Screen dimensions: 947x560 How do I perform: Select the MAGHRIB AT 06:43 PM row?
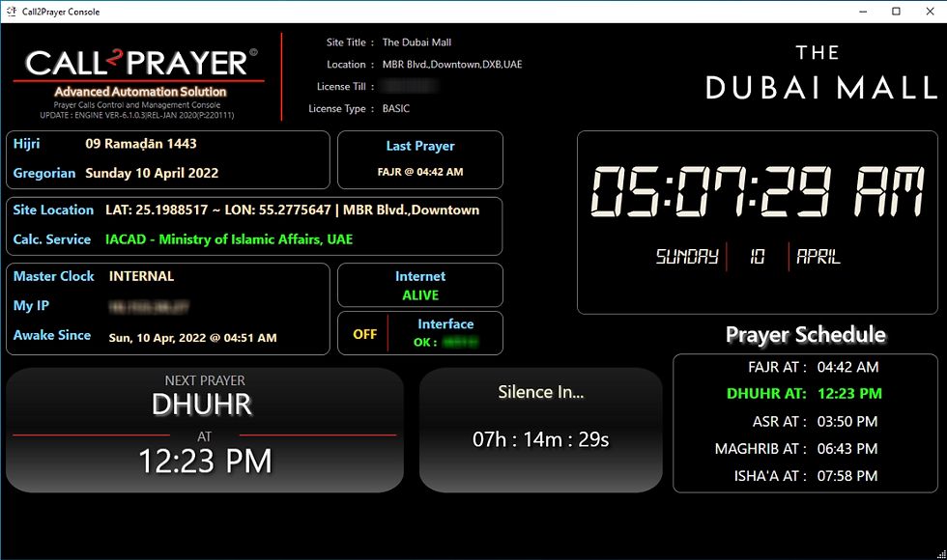coord(796,448)
